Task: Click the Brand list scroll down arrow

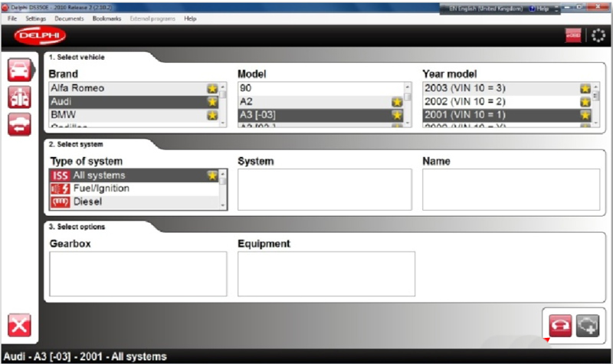Action: [223, 123]
